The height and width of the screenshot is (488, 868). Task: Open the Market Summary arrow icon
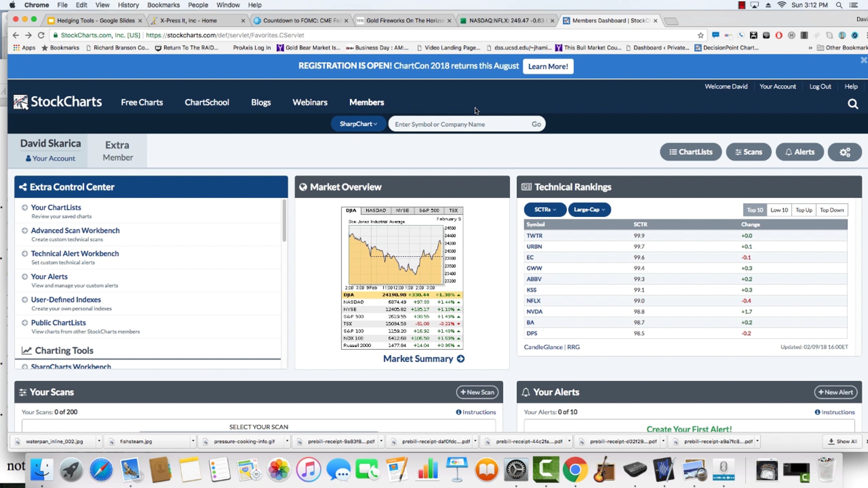pos(461,359)
